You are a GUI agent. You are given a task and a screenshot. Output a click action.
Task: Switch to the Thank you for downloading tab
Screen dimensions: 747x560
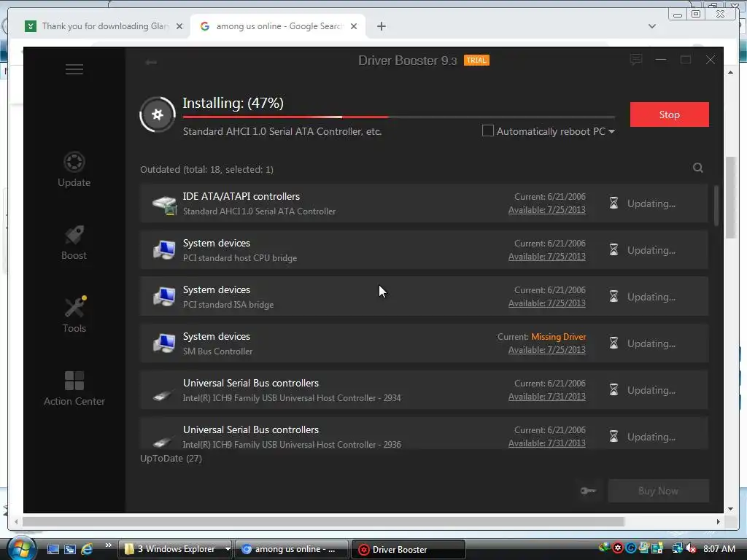(x=104, y=26)
